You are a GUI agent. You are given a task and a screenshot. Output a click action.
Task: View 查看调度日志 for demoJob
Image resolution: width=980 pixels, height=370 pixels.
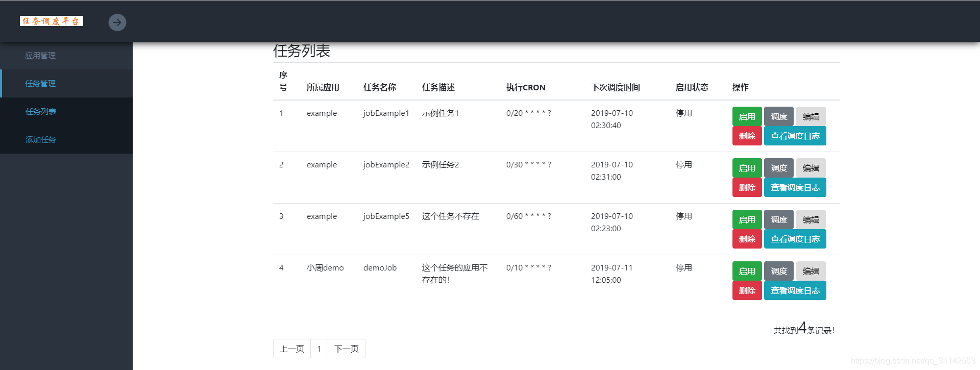coord(795,290)
